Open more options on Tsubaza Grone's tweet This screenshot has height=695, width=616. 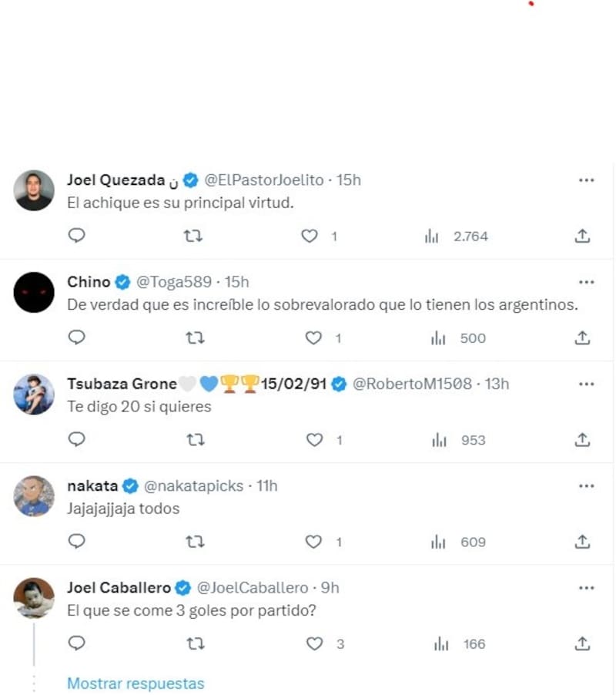[x=586, y=384]
